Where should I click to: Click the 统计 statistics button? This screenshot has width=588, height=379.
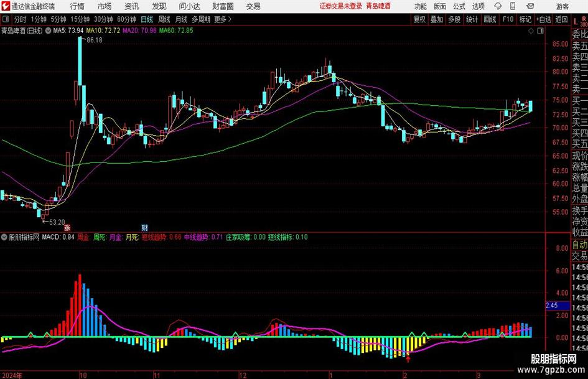[x=472, y=19]
